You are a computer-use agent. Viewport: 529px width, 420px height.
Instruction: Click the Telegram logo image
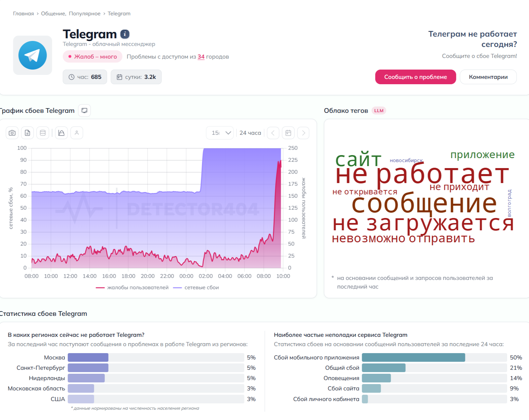[33, 55]
